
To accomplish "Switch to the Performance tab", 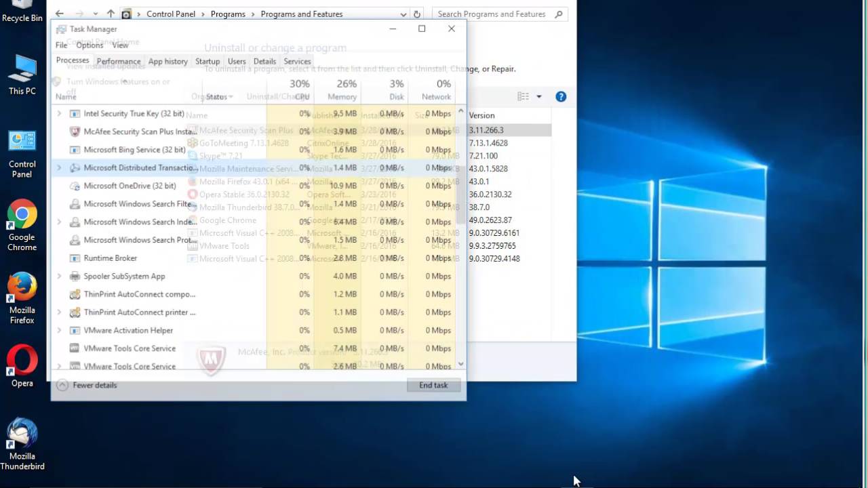I will 119,61.
